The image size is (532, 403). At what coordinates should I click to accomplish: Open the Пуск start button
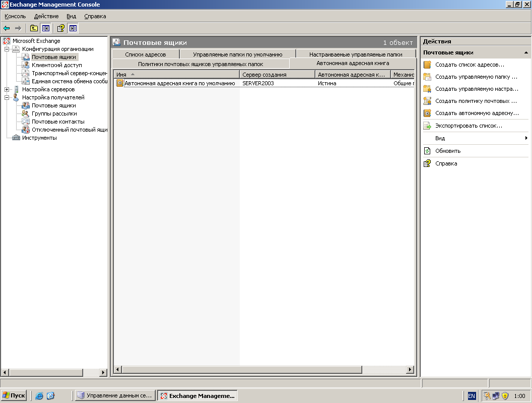14,395
